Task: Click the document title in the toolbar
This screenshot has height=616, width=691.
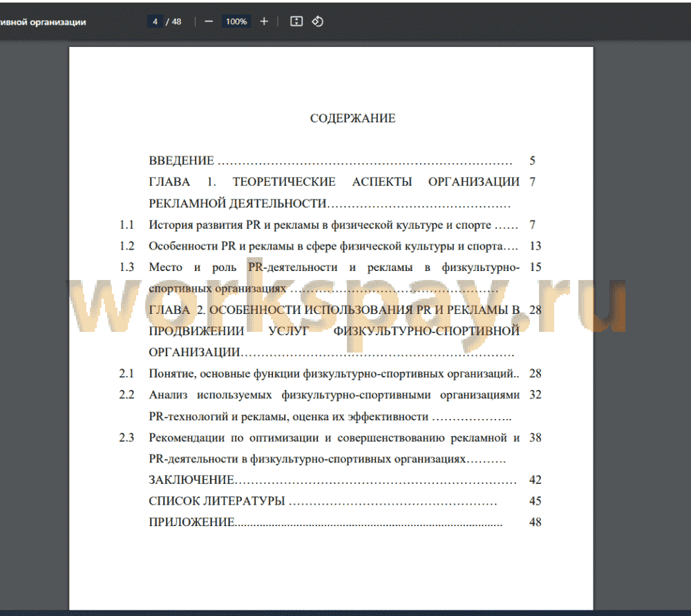Action: point(43,22)
